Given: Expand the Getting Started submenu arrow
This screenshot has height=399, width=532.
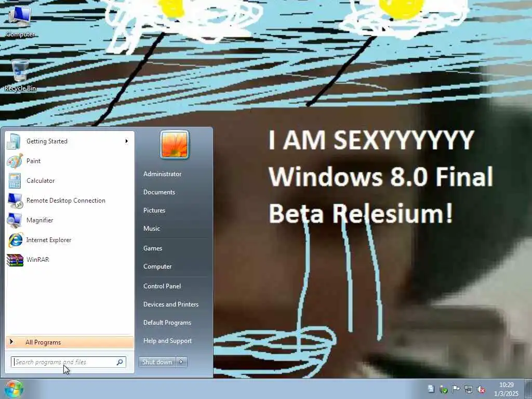Looking at the screenshot, I should tap(127, 141).
